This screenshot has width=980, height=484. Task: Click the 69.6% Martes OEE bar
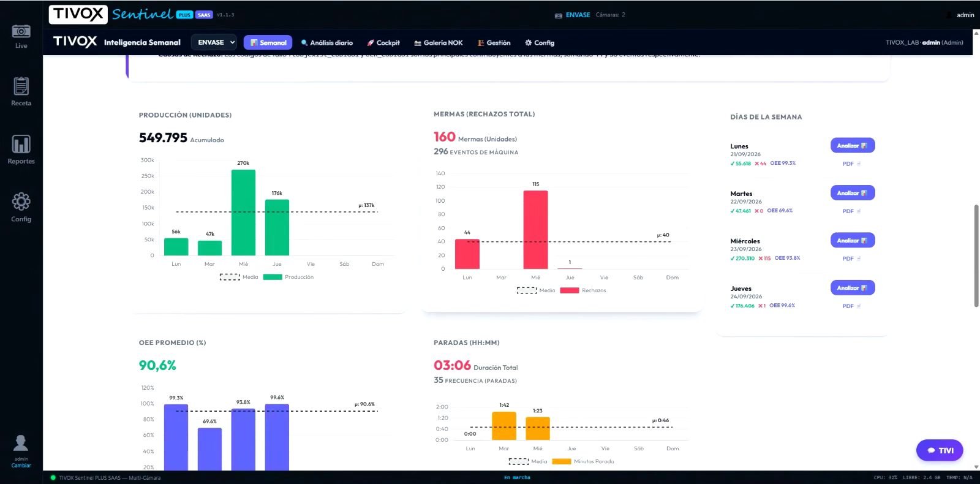coord(210,449)
